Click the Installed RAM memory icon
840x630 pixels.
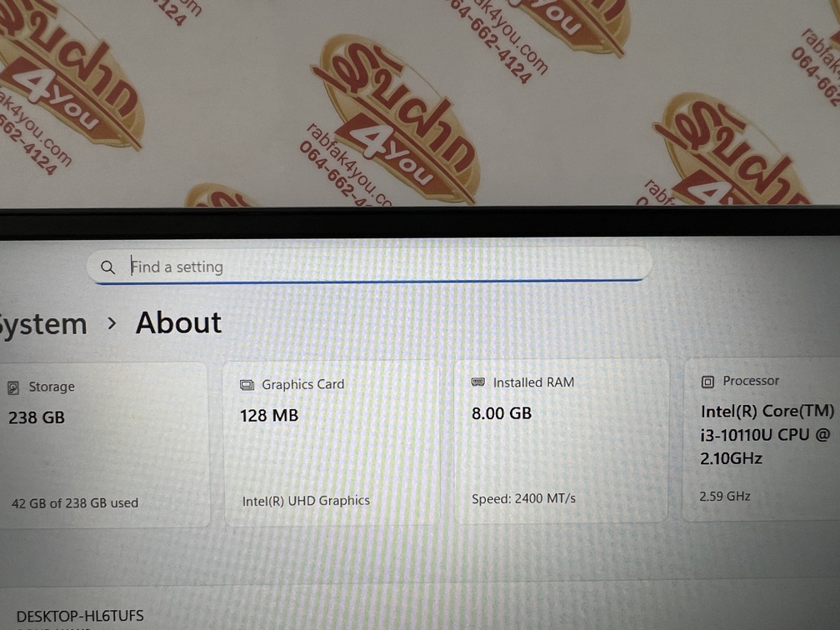477,382
